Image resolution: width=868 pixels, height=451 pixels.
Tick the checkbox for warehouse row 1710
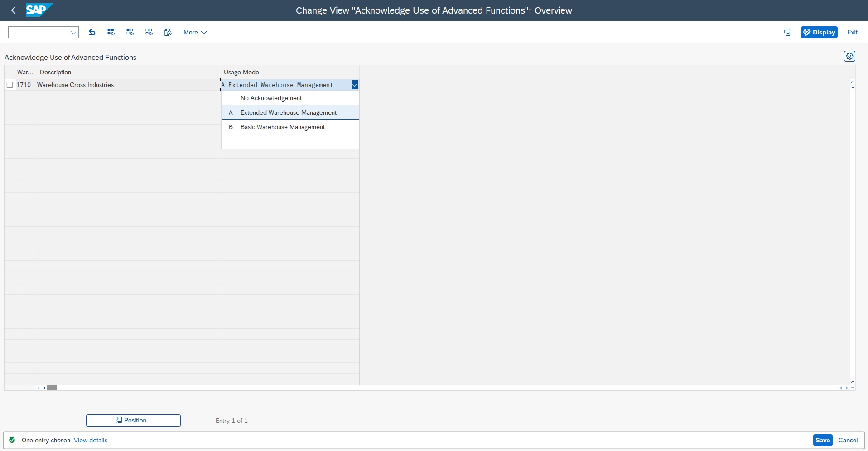10,85
